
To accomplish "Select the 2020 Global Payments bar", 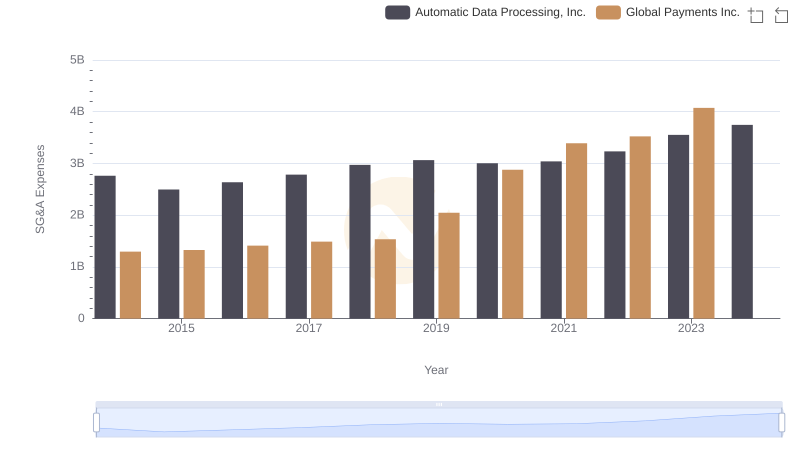I will coord(513,244).
